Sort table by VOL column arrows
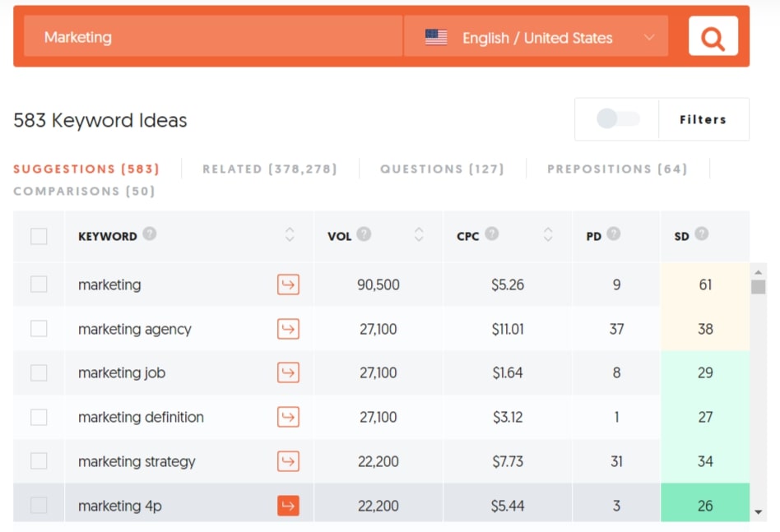 tap(419, 234)
